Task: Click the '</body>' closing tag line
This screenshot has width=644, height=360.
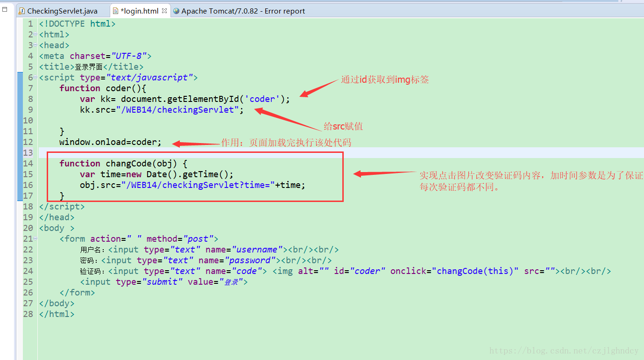Action: coord(57,303)
